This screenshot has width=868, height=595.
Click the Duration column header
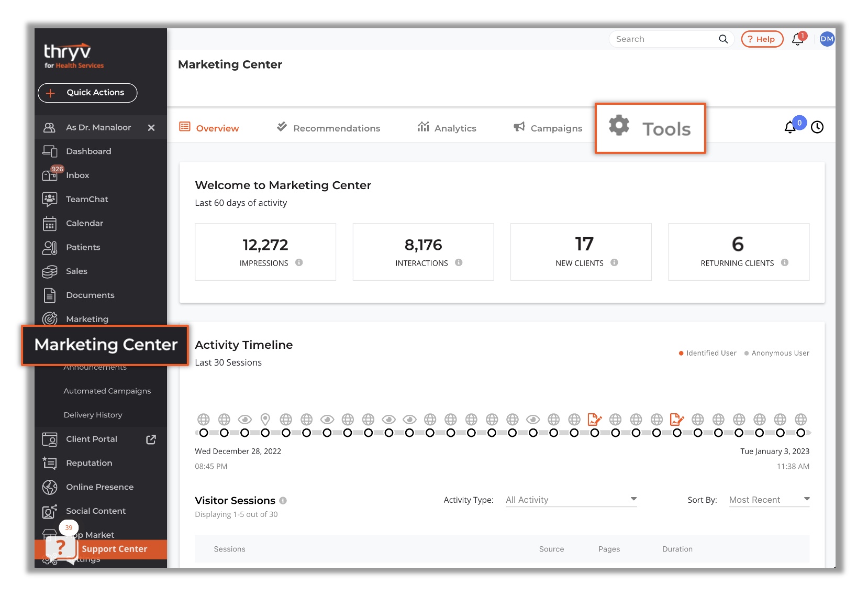[677, 549]
